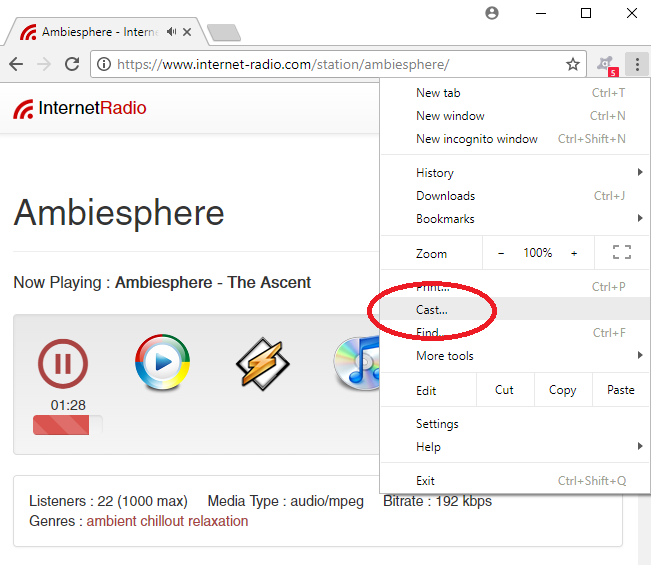Open Settings from Chrome menu
This screenshot has height=565, width=651.
point(437,424)
